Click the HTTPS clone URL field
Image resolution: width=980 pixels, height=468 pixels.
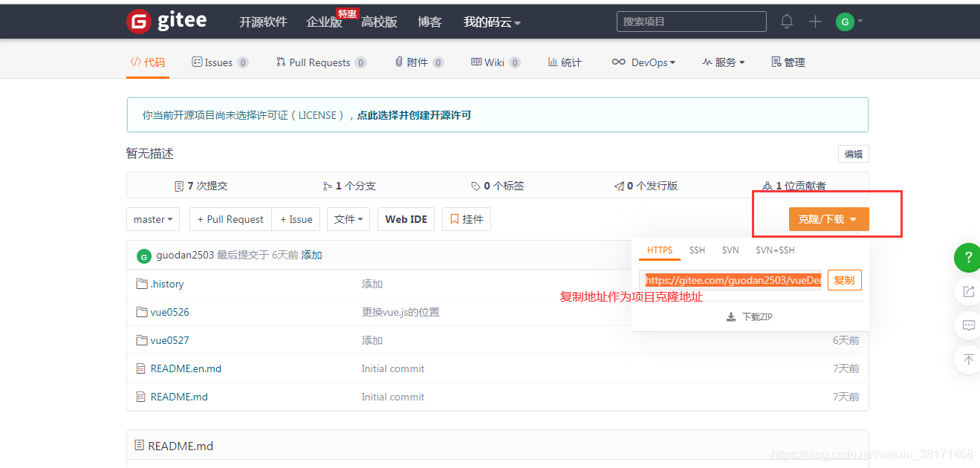[730, 280]
